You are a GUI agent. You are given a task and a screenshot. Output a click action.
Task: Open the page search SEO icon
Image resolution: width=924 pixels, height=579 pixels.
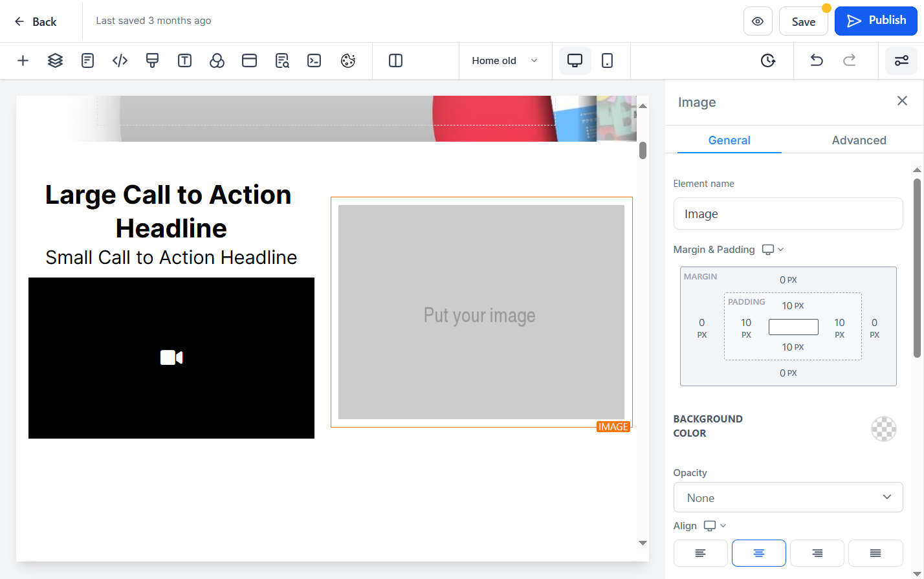pos(282,61)
